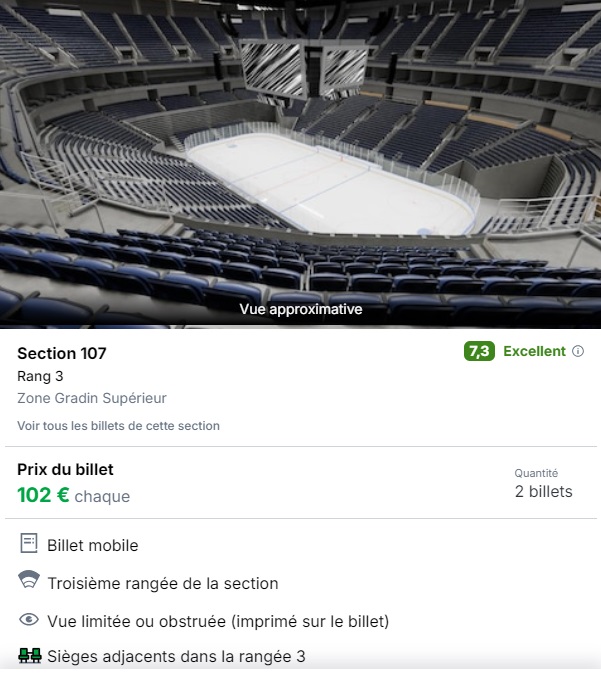
Task: Click the Excellent rating label
Action: (x=534, y=351)
